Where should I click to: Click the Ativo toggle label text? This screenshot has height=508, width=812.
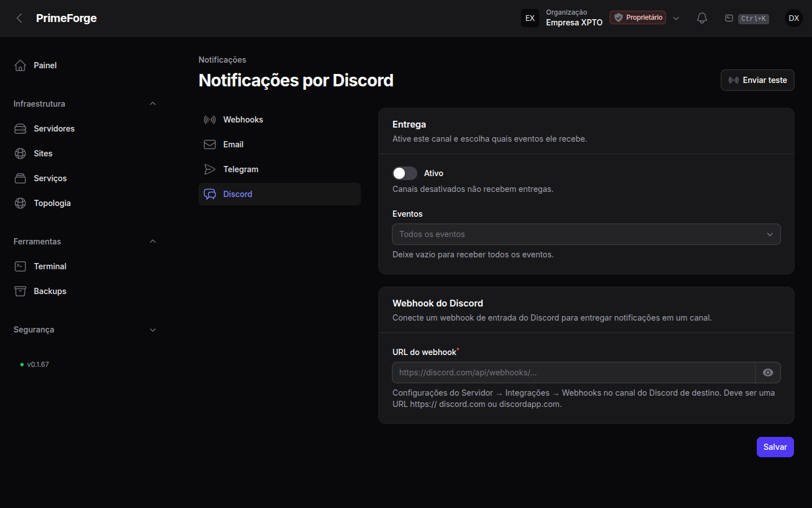pos(434,173)
